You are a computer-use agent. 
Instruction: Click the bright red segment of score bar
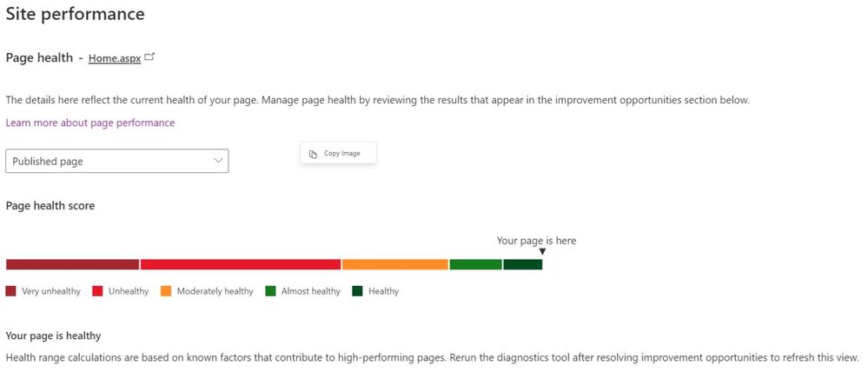pyautogui.click(x=241, y=264)
